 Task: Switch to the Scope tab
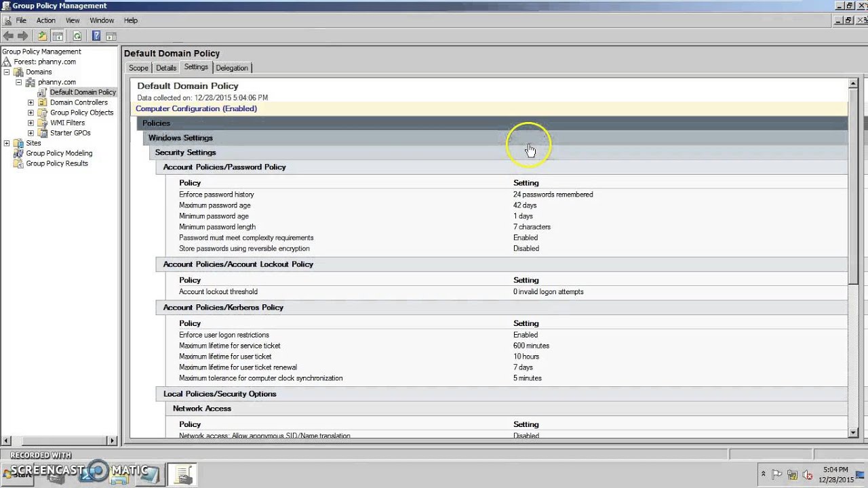click(x=138, y=68)
